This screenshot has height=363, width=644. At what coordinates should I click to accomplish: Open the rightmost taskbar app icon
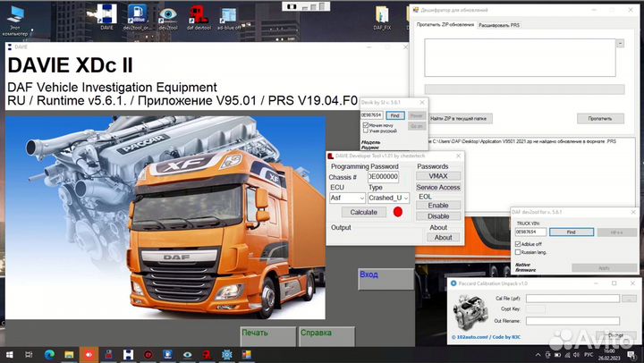pyautogui.click(x=247, y=354)
